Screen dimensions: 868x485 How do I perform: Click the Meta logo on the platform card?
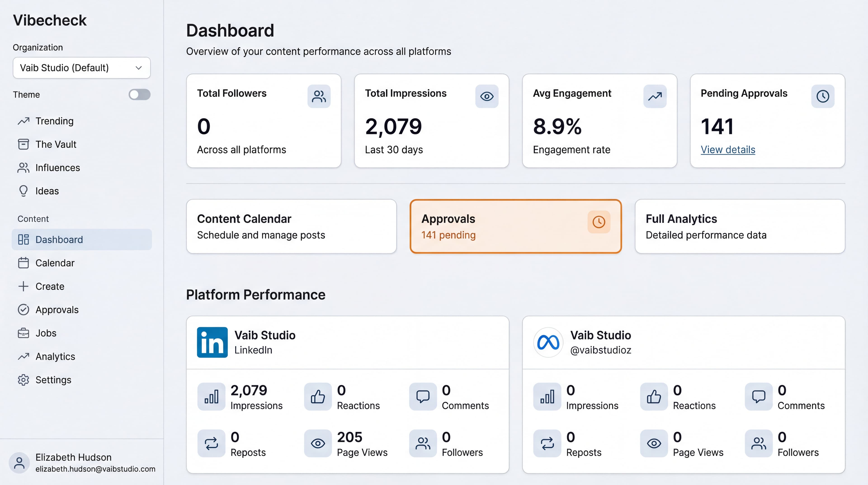547,342
